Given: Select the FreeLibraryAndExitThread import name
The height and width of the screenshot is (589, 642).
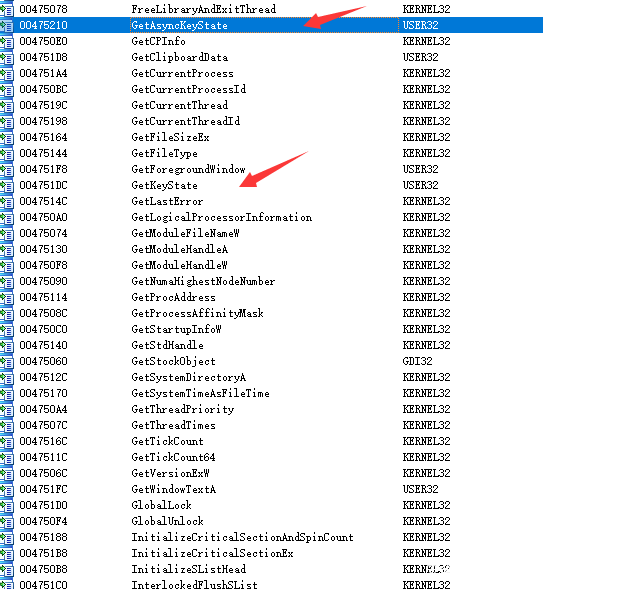Looking at the screenshot, I should (x=203, y=9).
